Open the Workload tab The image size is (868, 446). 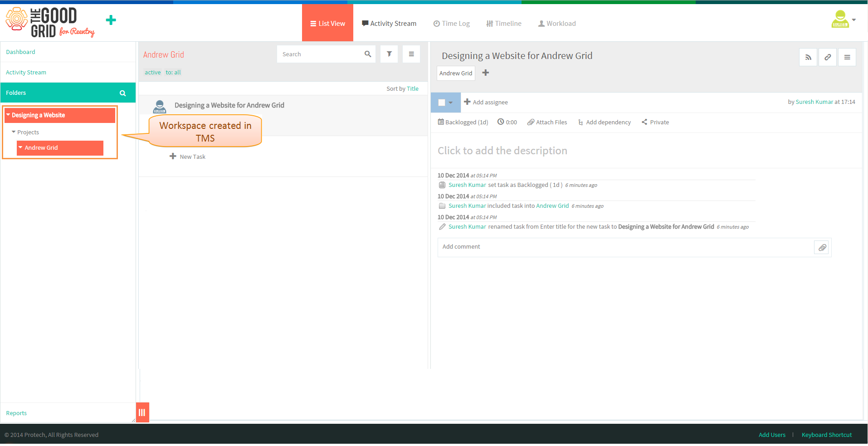[x=556, y=24]
